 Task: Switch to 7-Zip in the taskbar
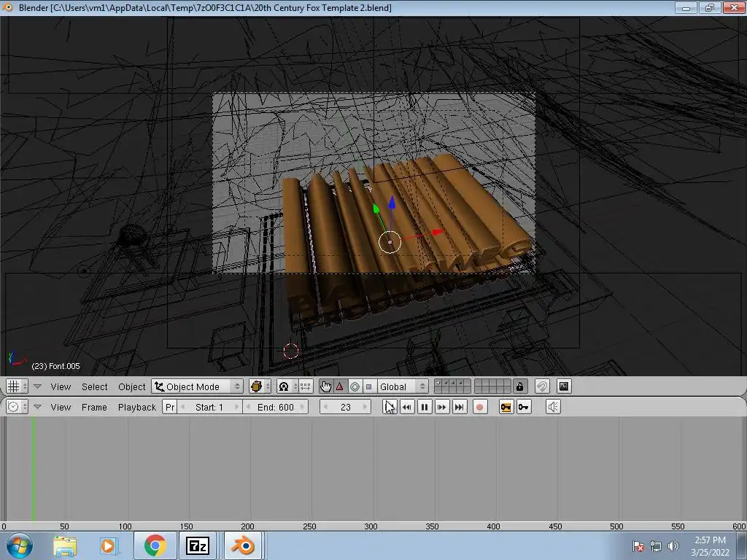coord(198,545)
